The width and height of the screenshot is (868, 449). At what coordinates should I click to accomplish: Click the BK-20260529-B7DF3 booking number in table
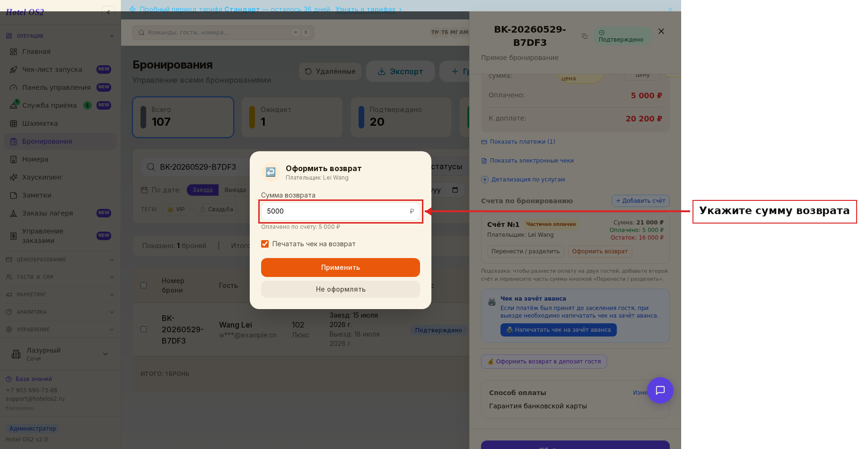(x=183, y=329)
